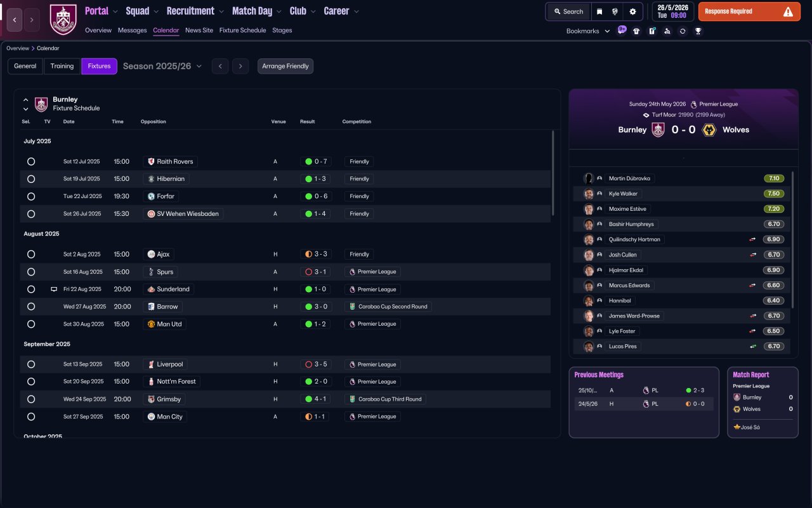812x508 pixels.
Task: Select the Barrow fixture radio button
Action: pos(31,307)
